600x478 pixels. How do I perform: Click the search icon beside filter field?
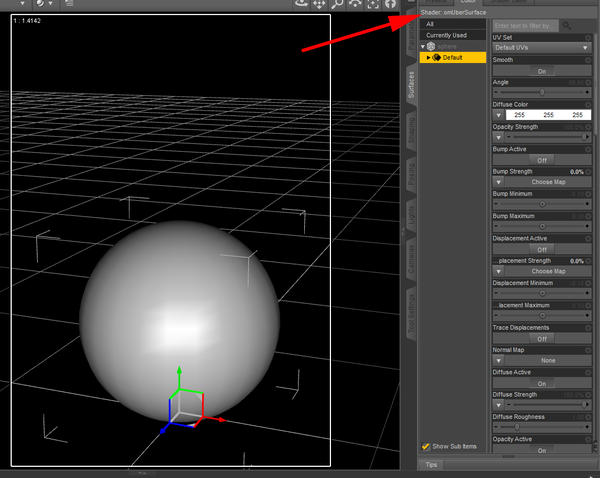(567, 26)
